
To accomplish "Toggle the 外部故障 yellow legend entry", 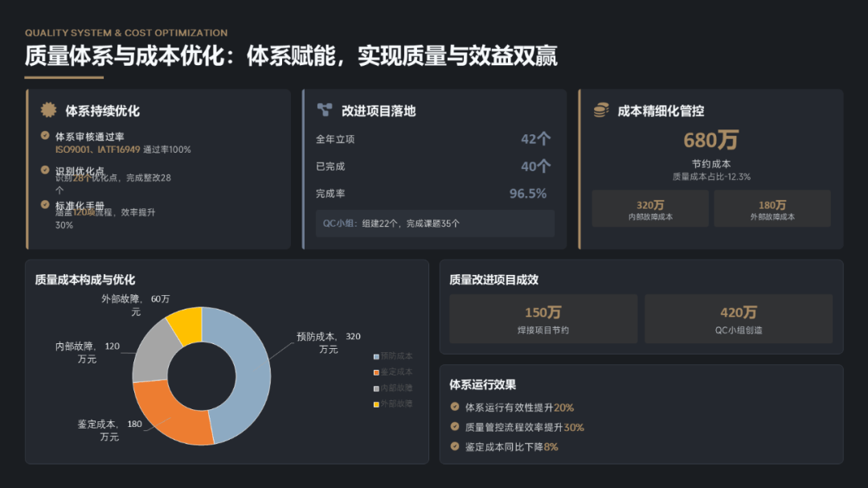I will (x=393, y=404).
